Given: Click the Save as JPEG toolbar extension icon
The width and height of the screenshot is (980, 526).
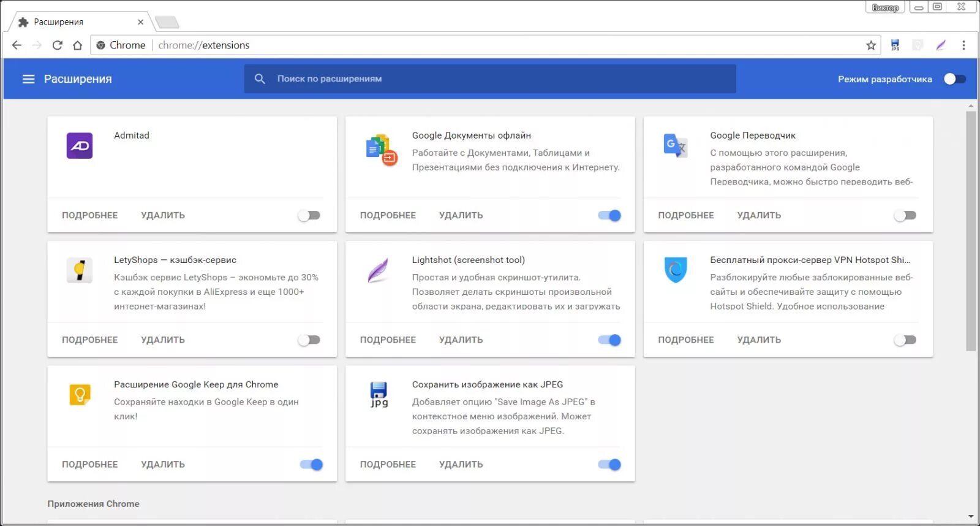Looking at the screenshot, I should 895,45.
